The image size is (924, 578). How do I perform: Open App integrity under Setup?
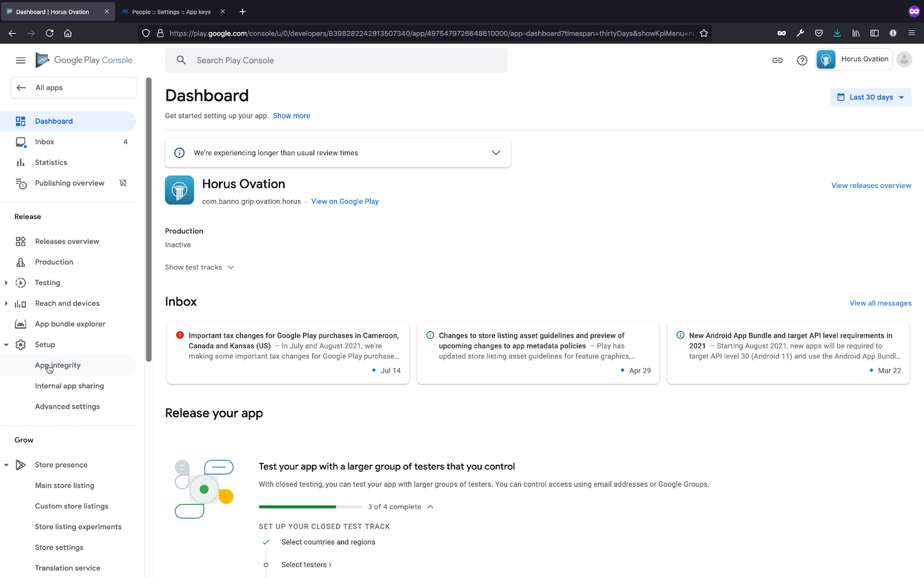(x=68, y=365)
